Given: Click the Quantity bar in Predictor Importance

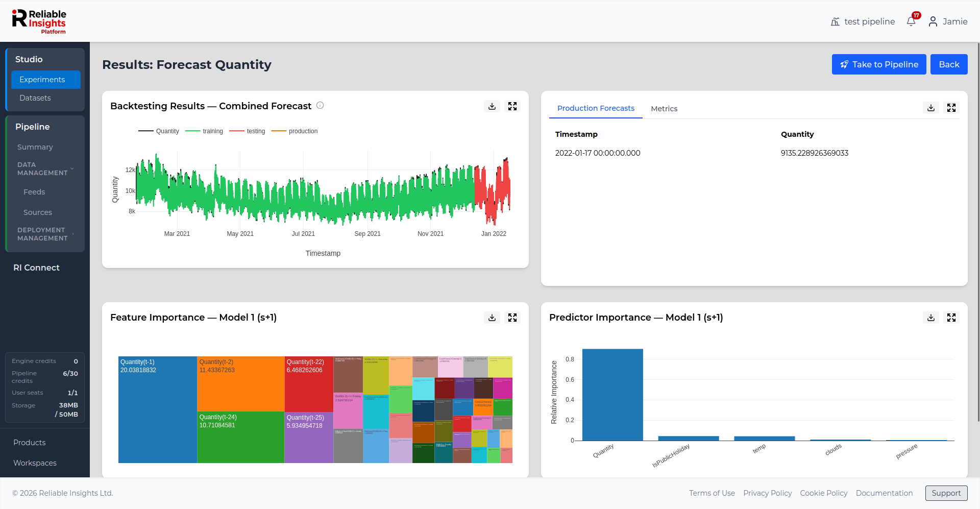Looking at the screenshot, I should pyautogui.click(x=612, y=395).
